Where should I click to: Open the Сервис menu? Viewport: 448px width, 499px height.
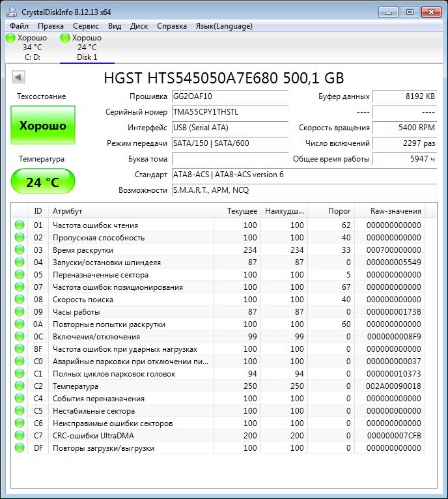pyautogui.click(x=86, y=26)
